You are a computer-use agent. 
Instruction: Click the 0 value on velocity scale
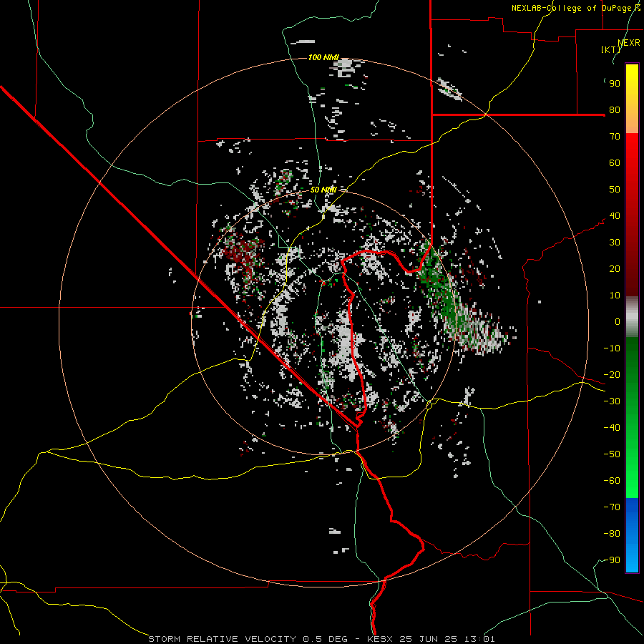point(618,321)
